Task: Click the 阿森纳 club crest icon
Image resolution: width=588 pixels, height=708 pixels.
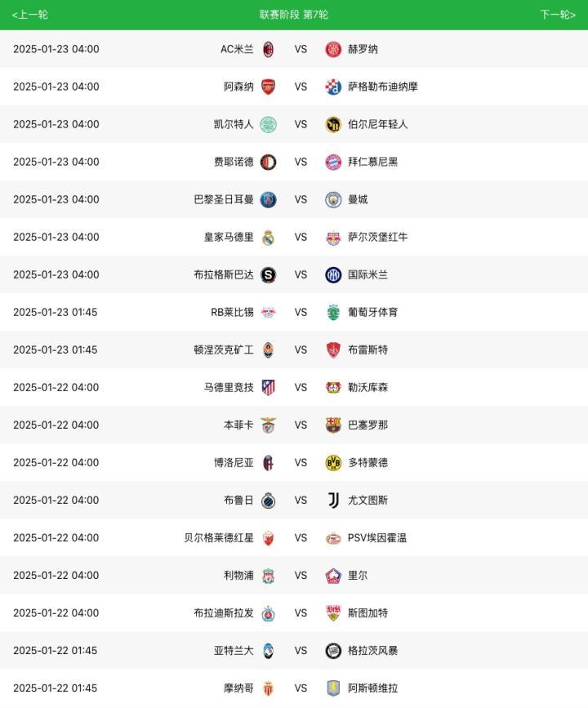Action: tap(268, 87)
